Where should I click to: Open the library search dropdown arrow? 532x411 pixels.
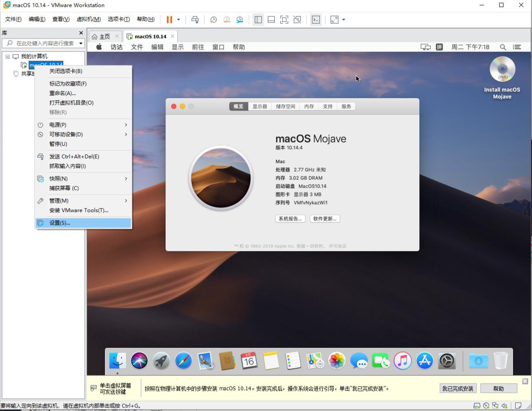point(81,43)
